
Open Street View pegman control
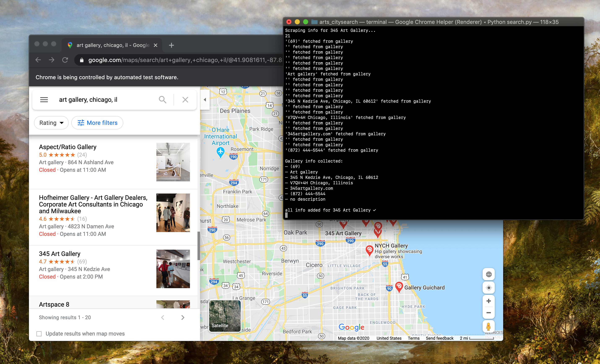point(488,327)
